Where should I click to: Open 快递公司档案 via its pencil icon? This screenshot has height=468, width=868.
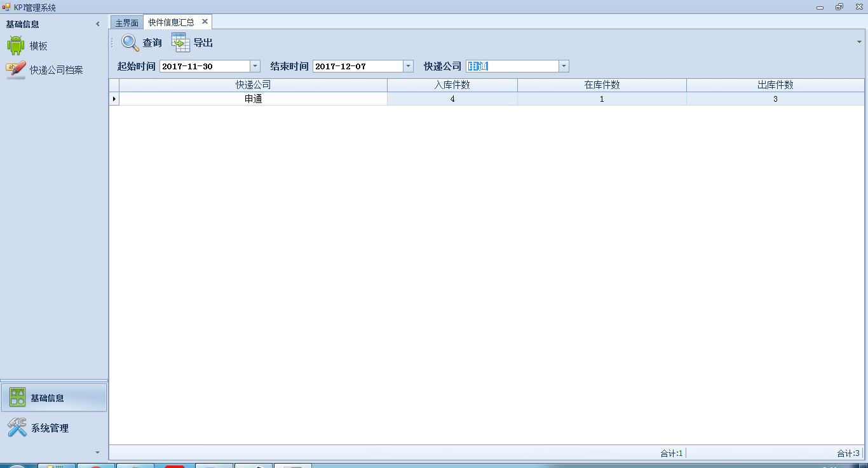tap(16, 69)
